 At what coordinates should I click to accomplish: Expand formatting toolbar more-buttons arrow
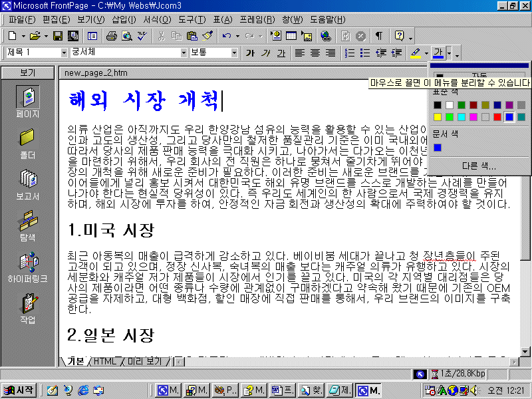click(x=458, y=55)
